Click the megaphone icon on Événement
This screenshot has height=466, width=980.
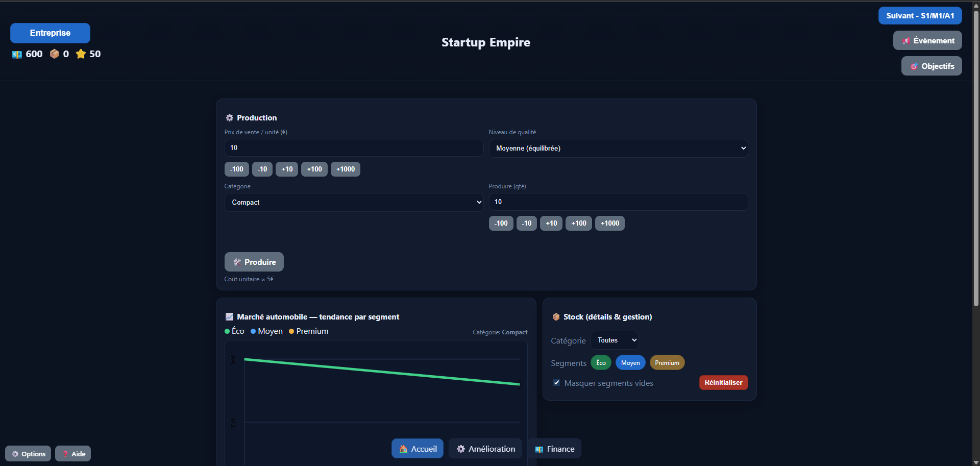pyautogui.click(x=906, y=41)
